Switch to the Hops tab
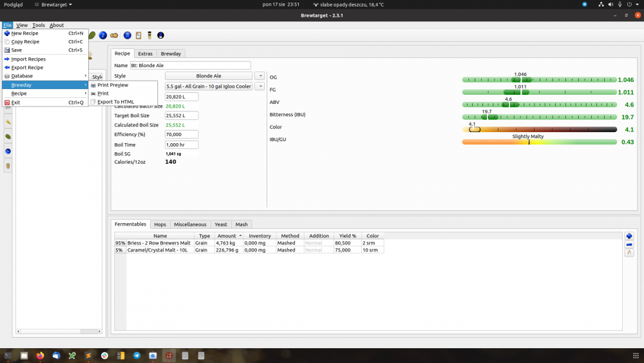 pyautogui.click(x=160, y=224)
